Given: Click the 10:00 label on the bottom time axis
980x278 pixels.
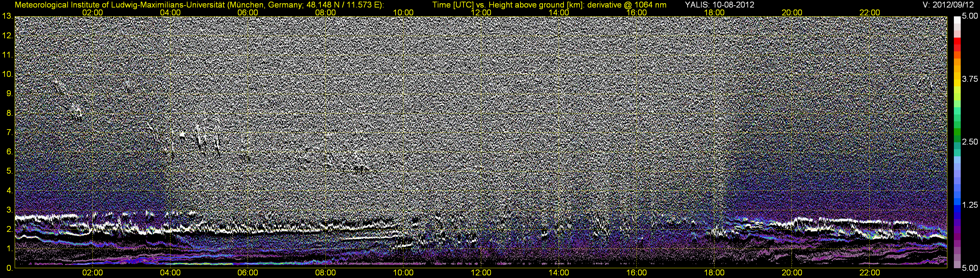Looking at the screenshot, I should (x=403, y=273).
